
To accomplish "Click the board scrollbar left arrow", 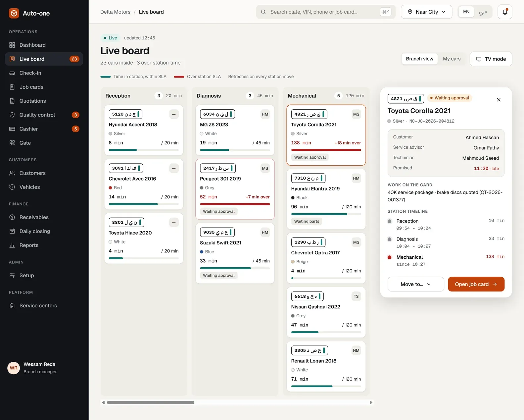I will tap(103, 402).
